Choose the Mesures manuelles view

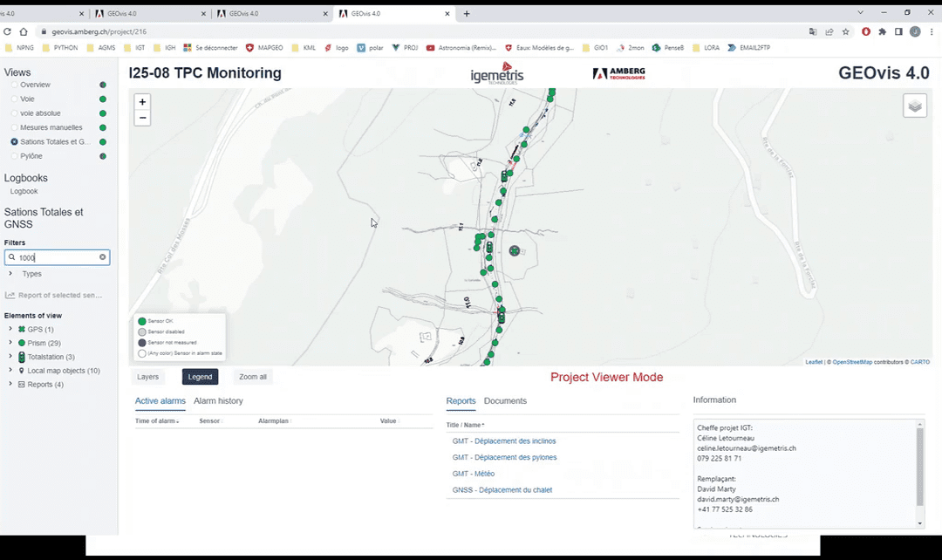click(x=51, y=127)
